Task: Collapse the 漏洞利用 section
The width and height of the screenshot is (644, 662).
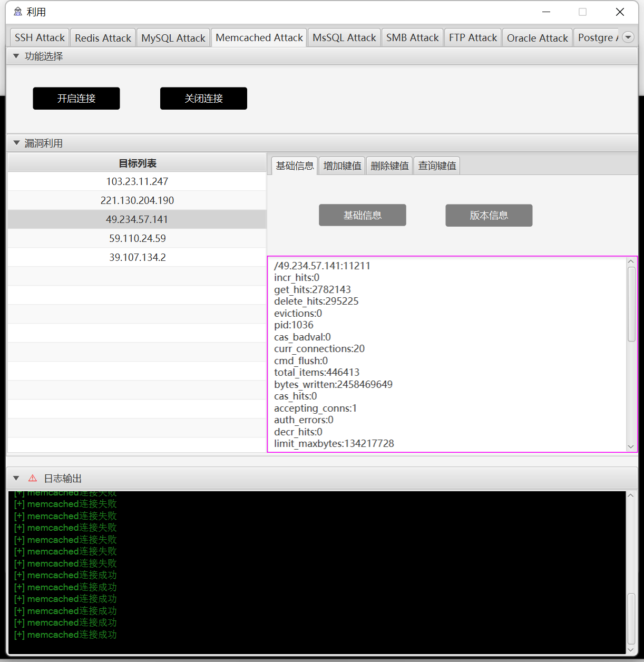Action: point(16,143)
